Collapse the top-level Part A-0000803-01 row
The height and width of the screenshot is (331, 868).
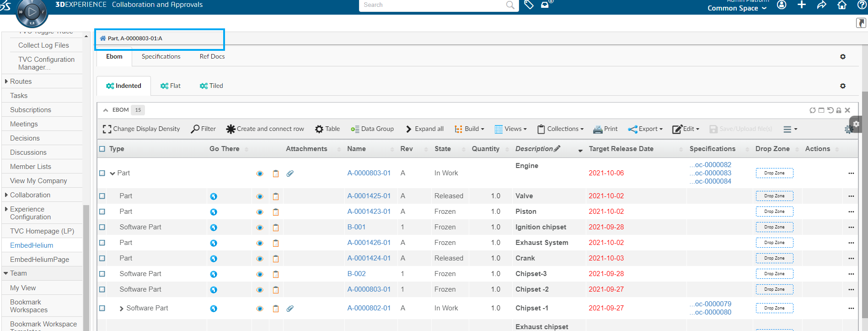(x=113, y=174)
